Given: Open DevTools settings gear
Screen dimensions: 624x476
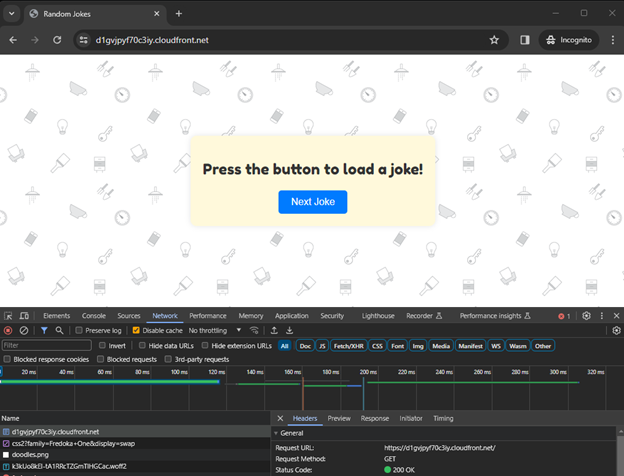Looking at the screenshot, I should pos(587,315).
